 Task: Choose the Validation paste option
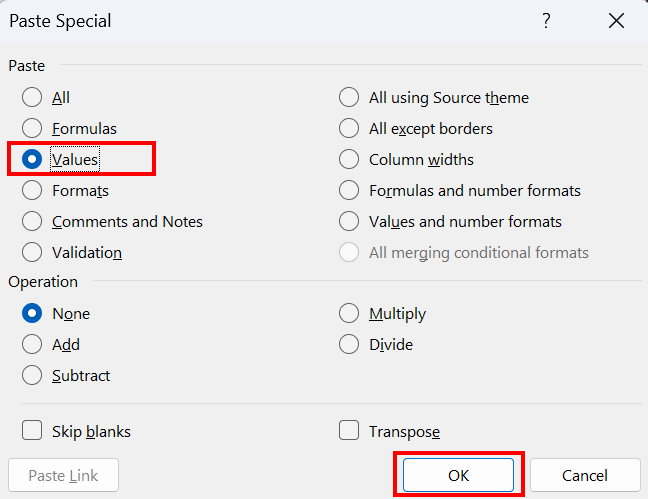(33, 253)
